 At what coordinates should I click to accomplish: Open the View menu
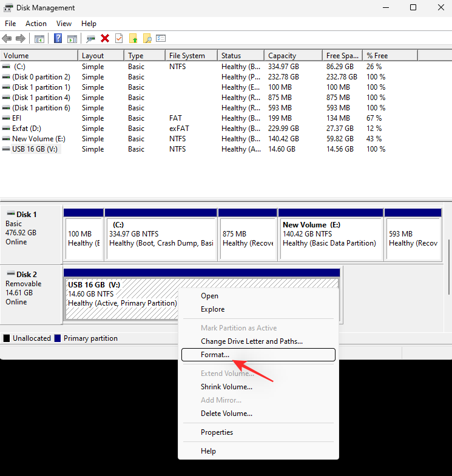[x=64, y=24]
